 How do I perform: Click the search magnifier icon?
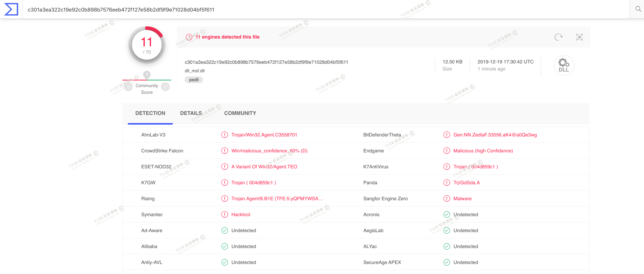[x=638, y=9]
